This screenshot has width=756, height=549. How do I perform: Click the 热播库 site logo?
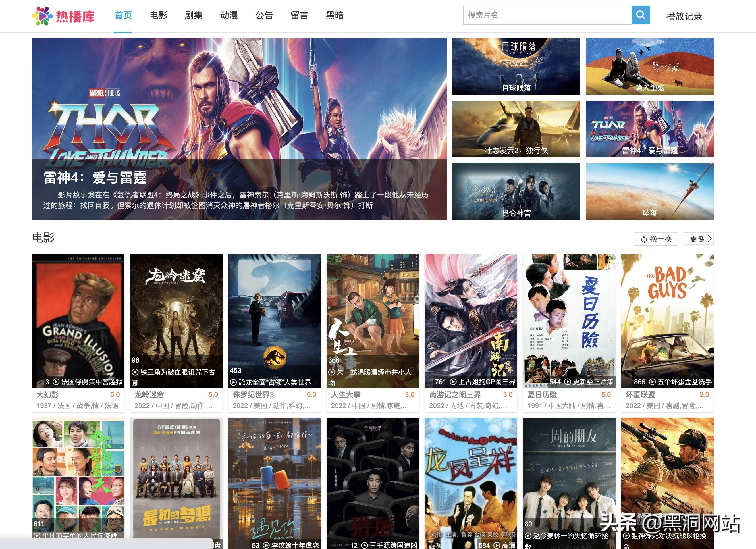(63, 16)
